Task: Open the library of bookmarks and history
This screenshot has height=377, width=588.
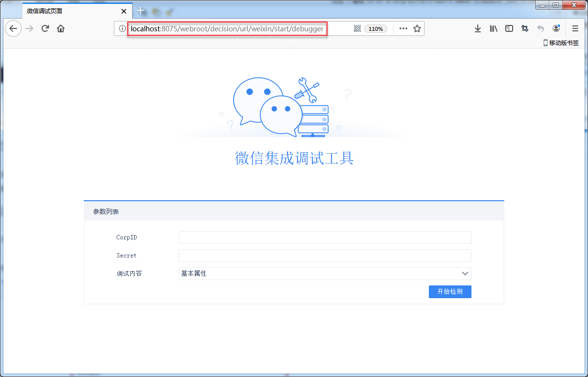Action: pyautogui.click(x=494, y=29)
